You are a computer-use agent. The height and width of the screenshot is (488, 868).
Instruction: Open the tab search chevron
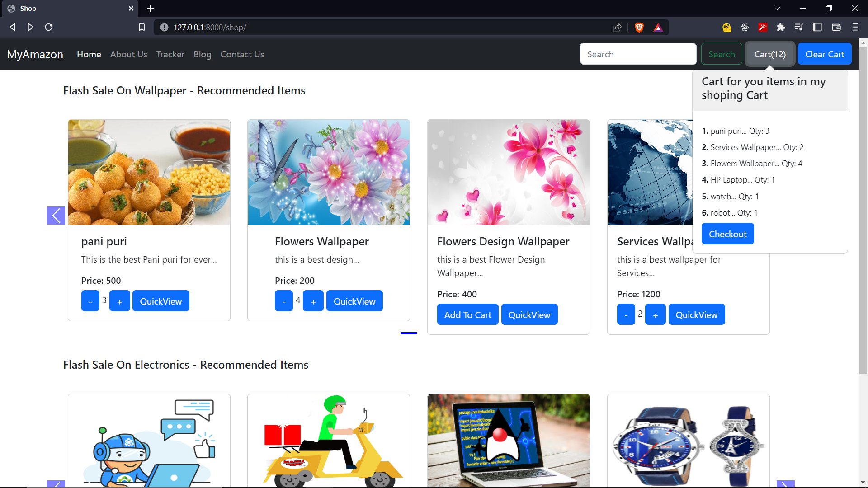click(777, 8)
